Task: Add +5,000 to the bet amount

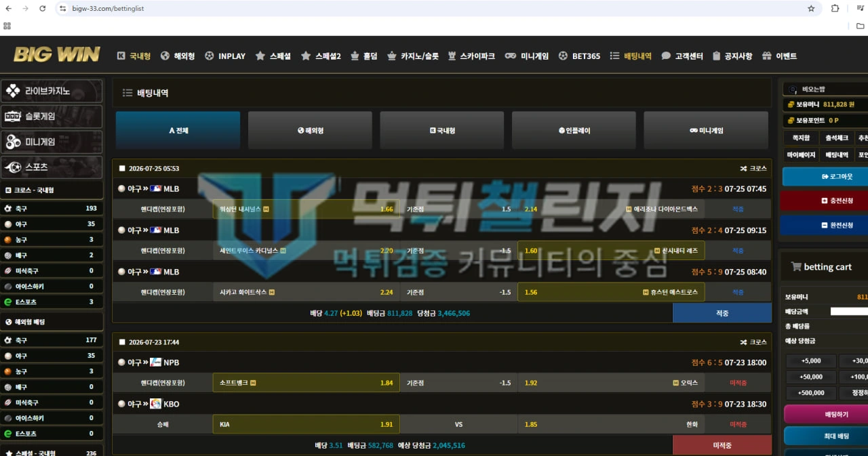Action: pyautogui.click(x=810, y=361)
